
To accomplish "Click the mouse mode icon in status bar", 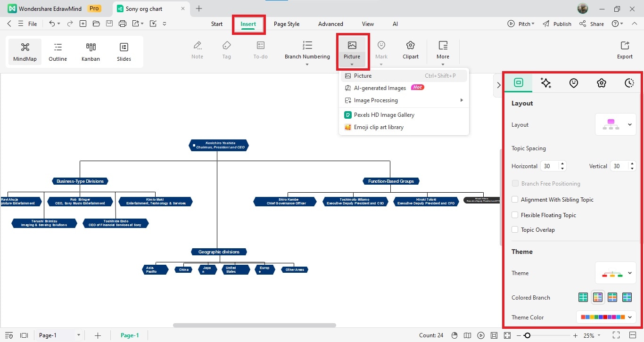I will click(x=454, y=335).
